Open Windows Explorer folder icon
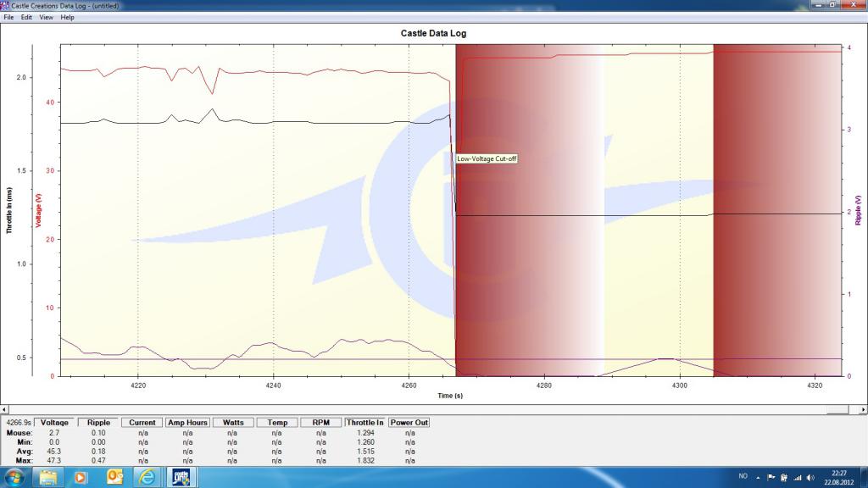This screenshot has width=868, height=488. 48,477
